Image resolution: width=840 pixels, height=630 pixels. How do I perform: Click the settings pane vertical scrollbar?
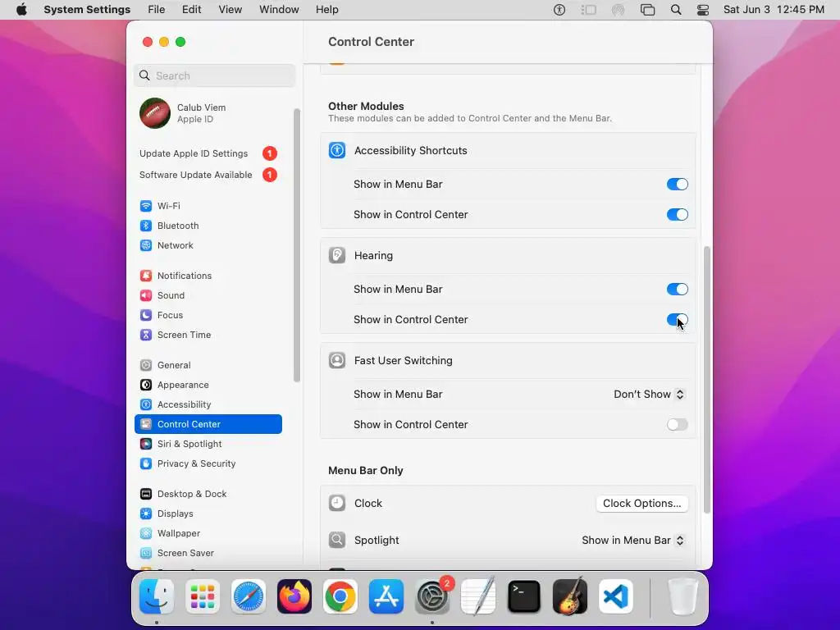706,379
